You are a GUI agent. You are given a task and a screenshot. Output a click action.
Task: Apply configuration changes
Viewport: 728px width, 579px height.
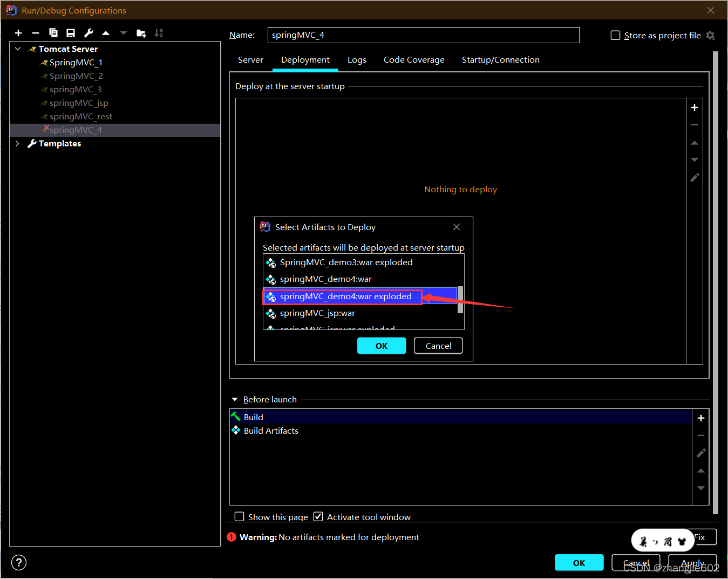[692, 563]
